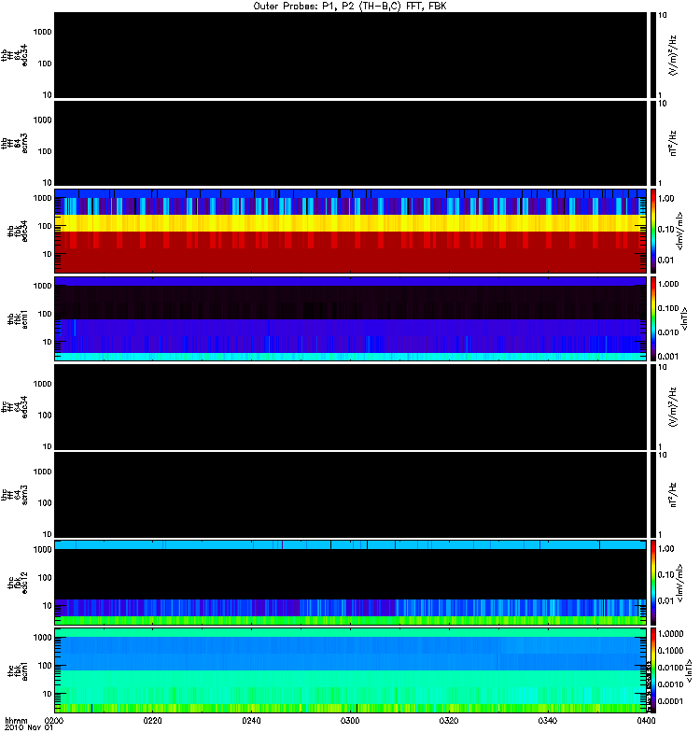Click the rainbow color bar beside thb fbk edc34

pos(653,231)
